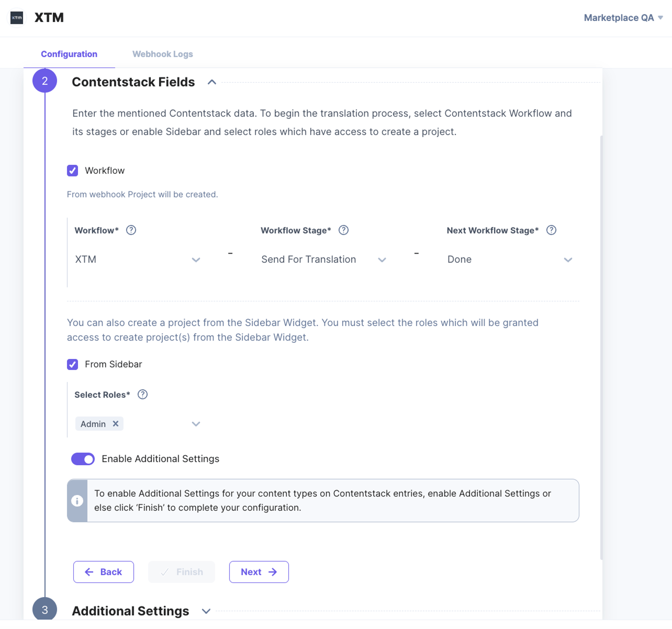Open the Next Workflow Stage dropdown showing Done
The width and height of the screenshot is (672, 629).
510,260
